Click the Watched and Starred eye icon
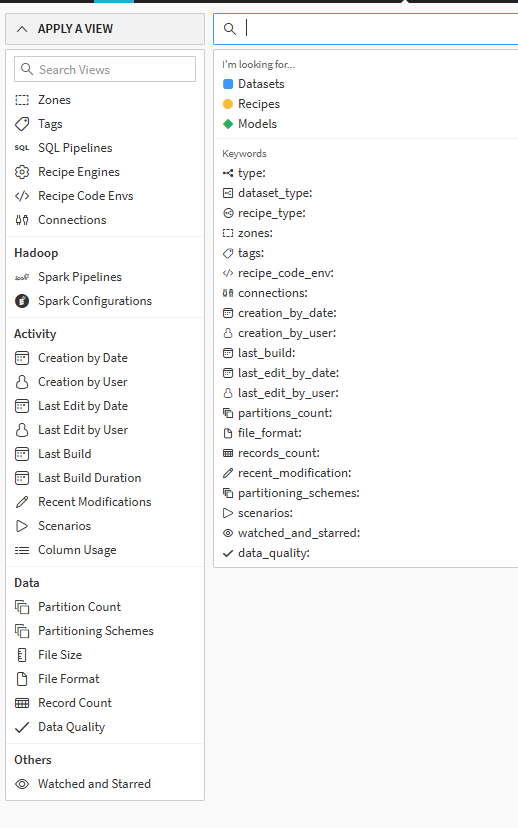This screenshot has width=518, height=828. 22,784
